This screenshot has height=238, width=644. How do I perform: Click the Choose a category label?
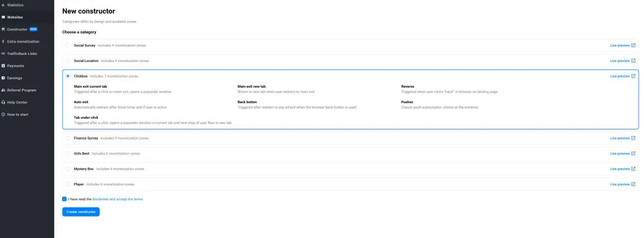(79, 32)
